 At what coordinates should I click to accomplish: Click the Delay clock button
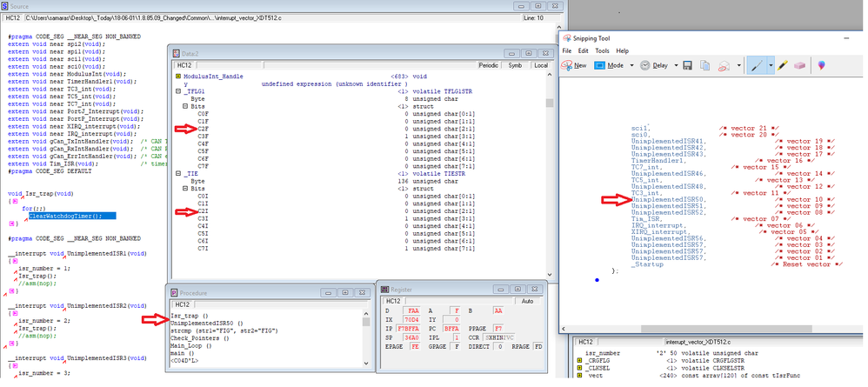tap(654, 65)
